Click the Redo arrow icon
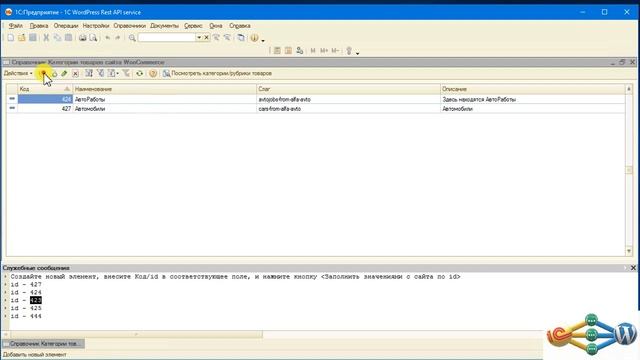640x360 pixels. click(118, 38)
